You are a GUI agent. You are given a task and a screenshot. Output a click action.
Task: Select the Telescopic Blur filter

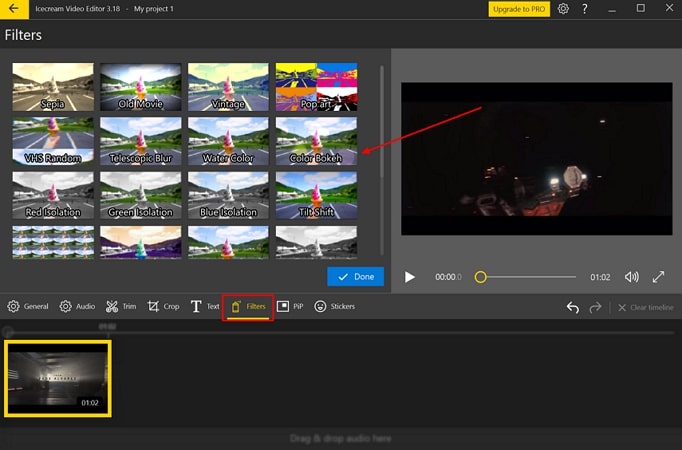pos(140,141)
